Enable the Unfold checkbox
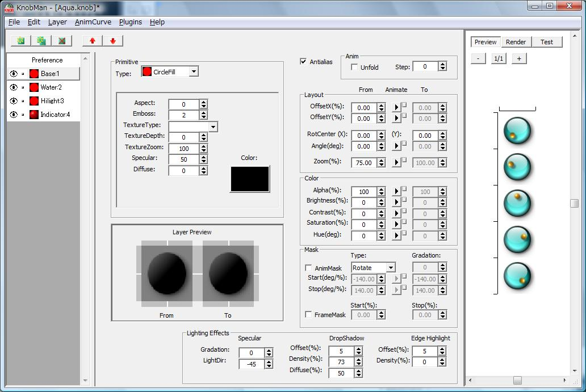Viewport: 586px width, 392px height. 355,68
